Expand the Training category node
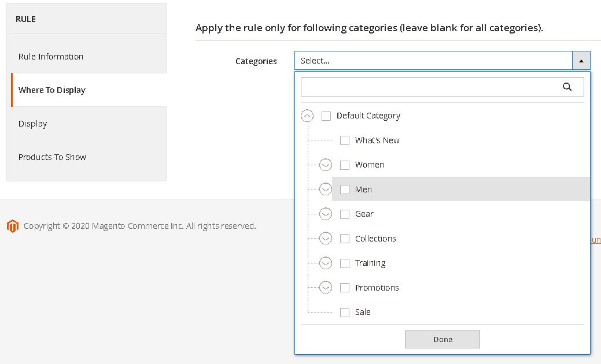The width and height of the screenshot is (601, 364). tap(326, 263)
